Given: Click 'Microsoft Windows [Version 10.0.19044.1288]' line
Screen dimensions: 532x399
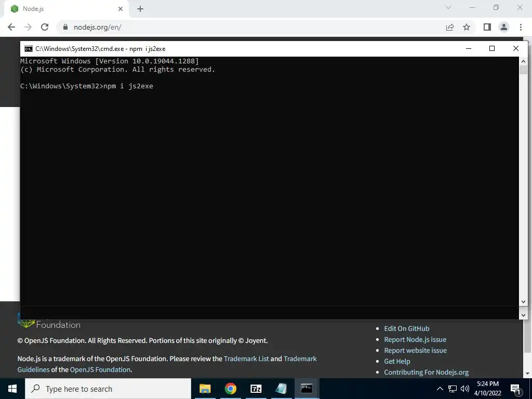Looking at the screenshot, I should tap(110, 61).
